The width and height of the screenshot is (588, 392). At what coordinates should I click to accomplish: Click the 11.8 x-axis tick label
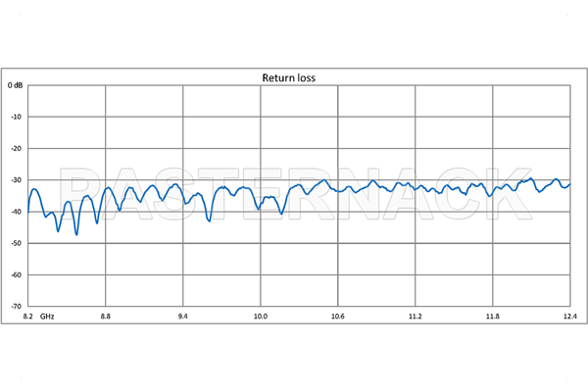click(493, 317)
